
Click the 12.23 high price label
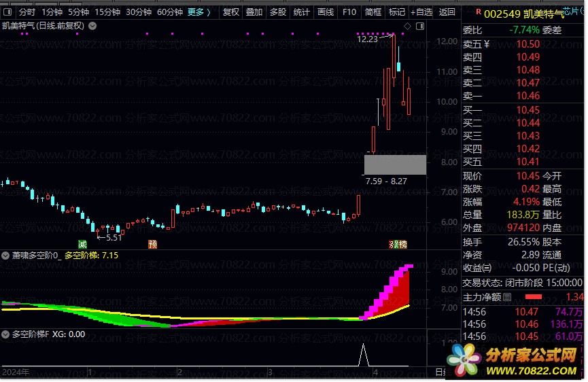(368, 39)
